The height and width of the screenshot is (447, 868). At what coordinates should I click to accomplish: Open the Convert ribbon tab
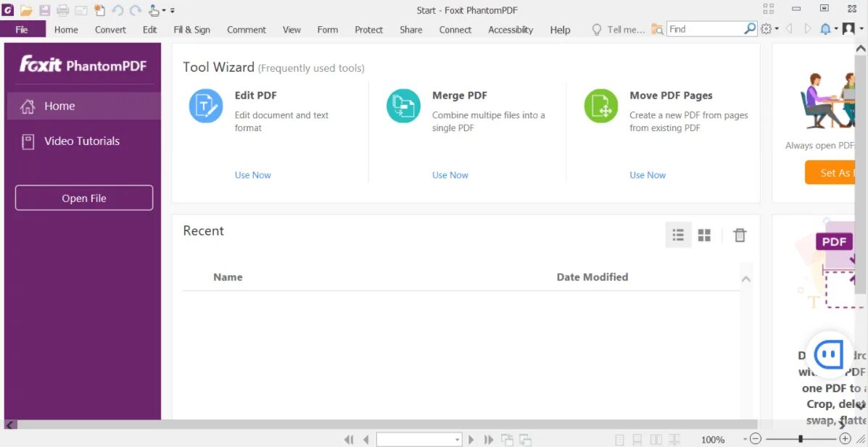click(x=110, y=29)
